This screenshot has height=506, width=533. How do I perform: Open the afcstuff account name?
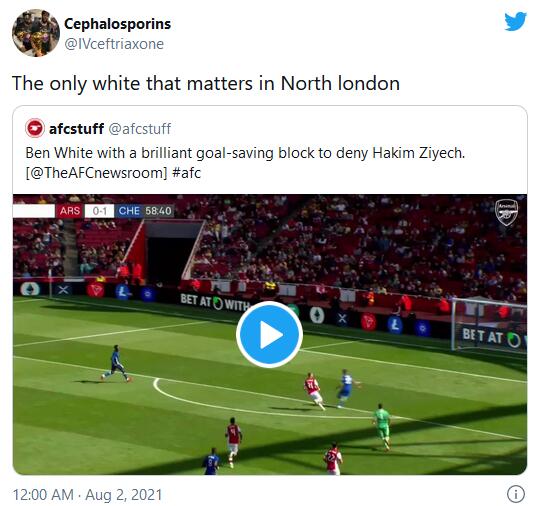(76, 129)
